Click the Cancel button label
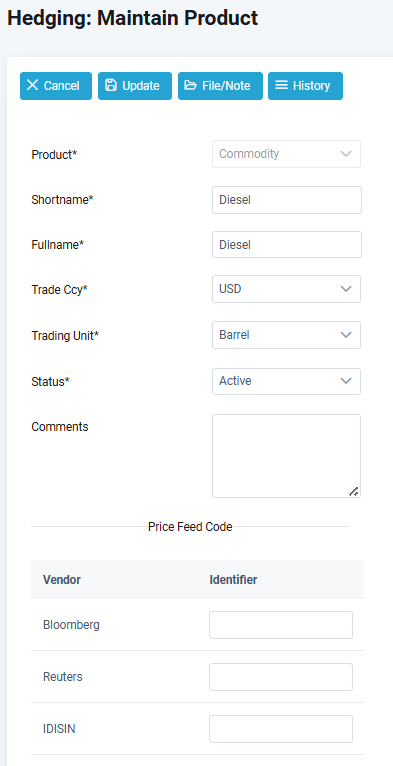The height and width of the screenshot is (766, 393). tap(62, 85)
